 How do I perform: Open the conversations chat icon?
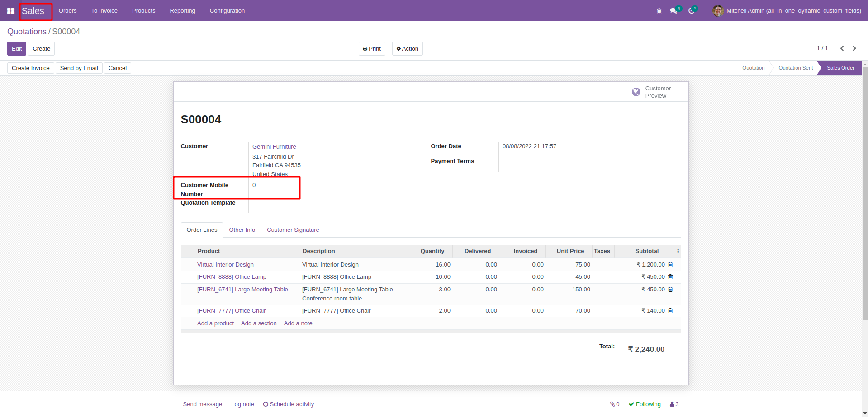pyautogui.click(x=674, y=11)
